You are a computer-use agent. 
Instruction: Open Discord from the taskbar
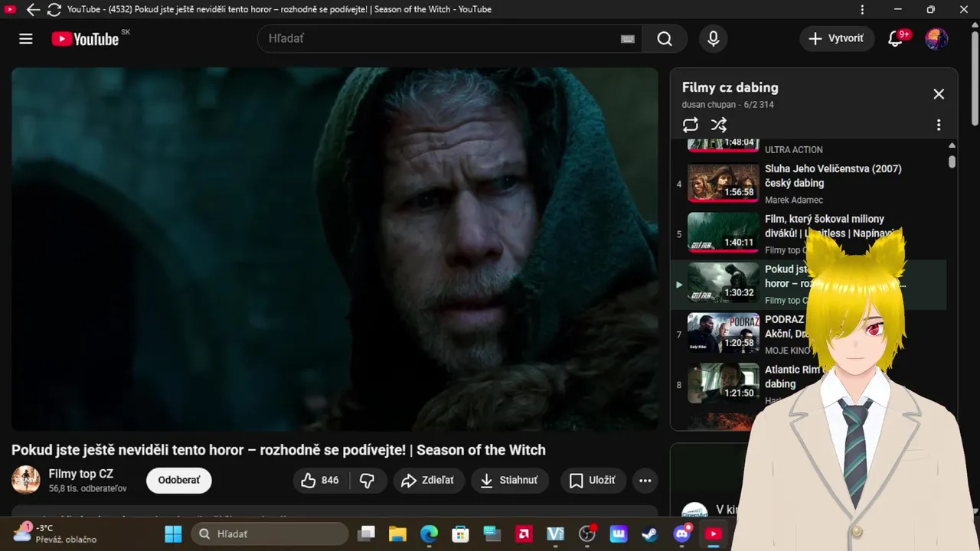click(x=681, y=533)
